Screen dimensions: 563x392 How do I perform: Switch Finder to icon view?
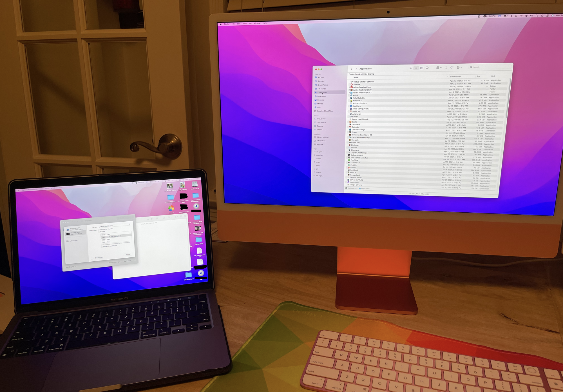[411, 68]
